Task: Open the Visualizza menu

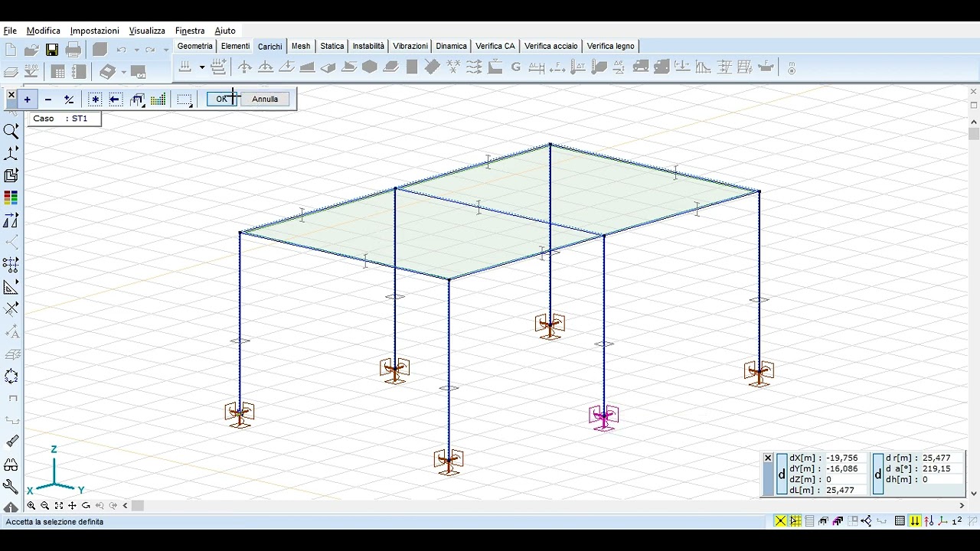Action: pyautogui.click(x=147, y=31)
